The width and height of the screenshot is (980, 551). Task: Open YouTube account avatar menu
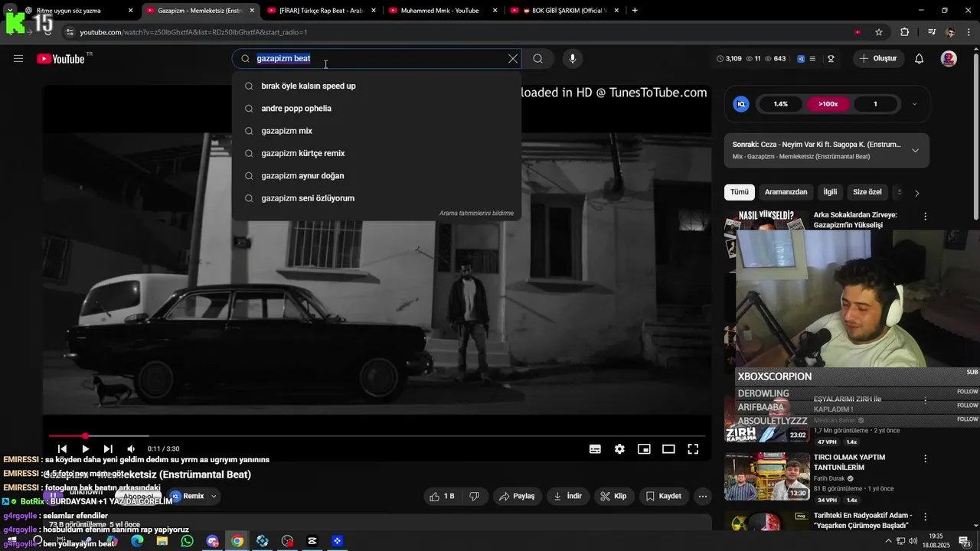949,59
